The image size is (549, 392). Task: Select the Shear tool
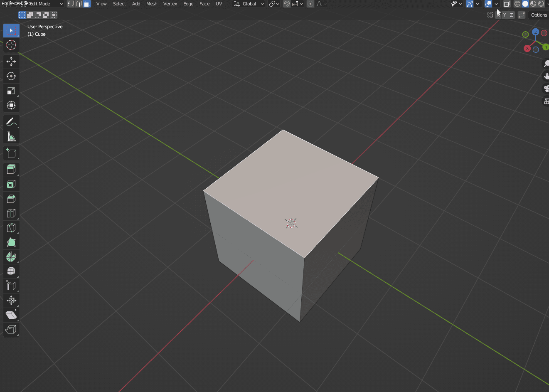click(11, 315)
